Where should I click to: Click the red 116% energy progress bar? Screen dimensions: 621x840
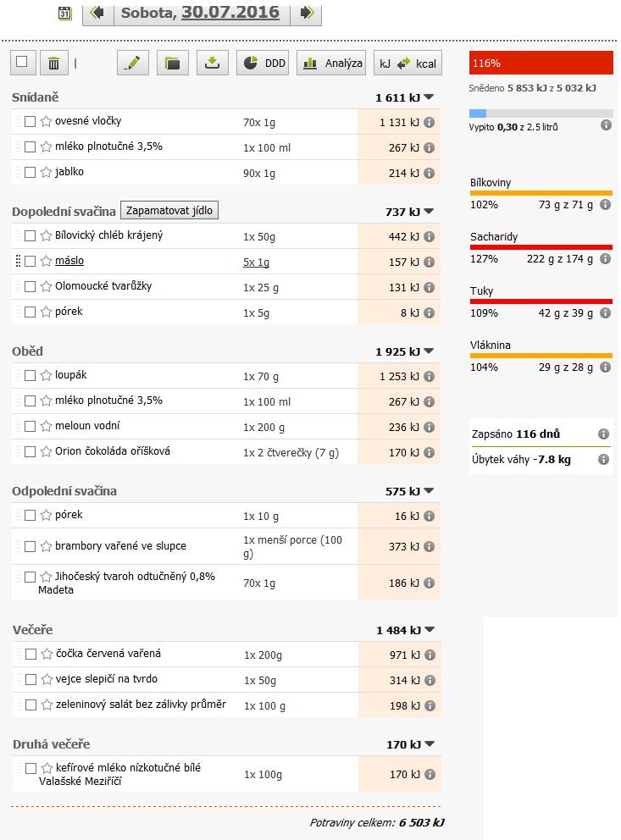pyautogui.click(x=541, y=63)
